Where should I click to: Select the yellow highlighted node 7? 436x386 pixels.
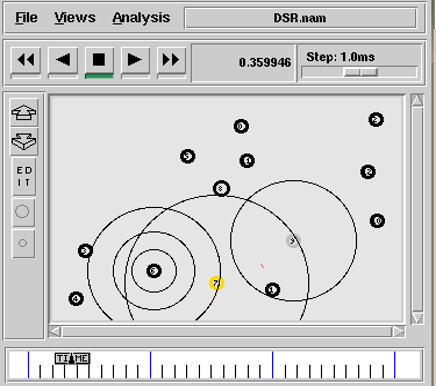(x=217, y=283)
